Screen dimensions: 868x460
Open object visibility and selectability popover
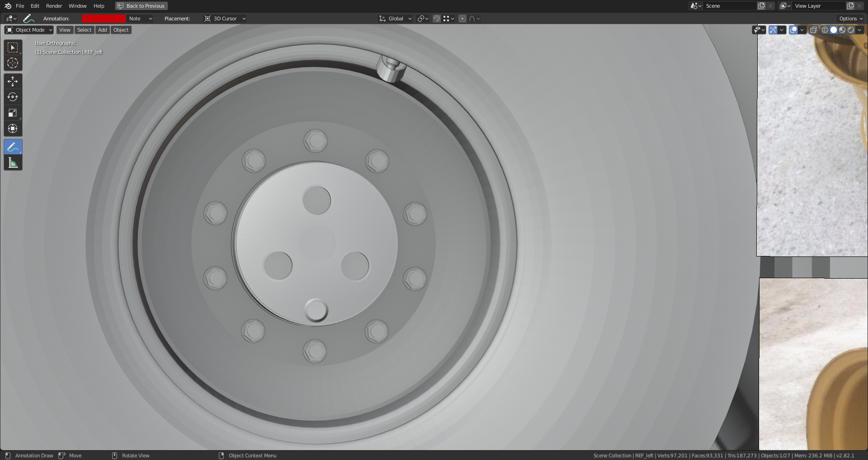(x=759, y=30)
